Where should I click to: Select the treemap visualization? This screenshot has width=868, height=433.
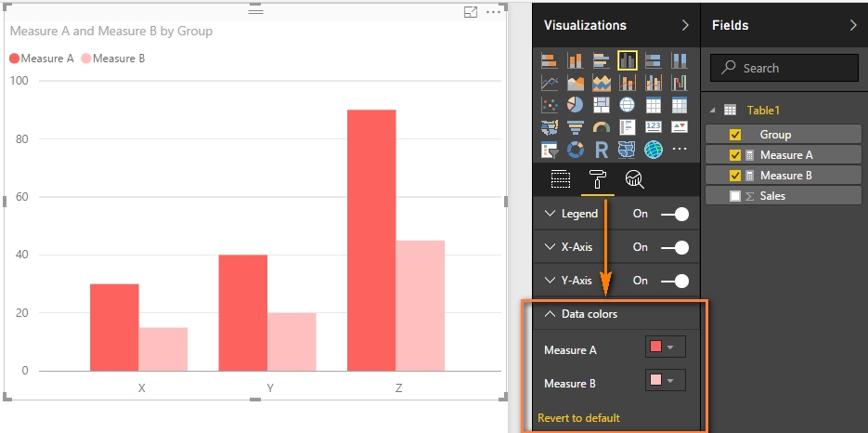[602, 105]
